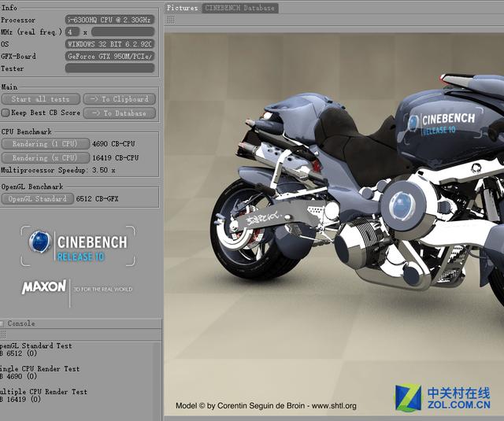
Task: Toggle the Console panel checkbox
Action: pos(2,323)
